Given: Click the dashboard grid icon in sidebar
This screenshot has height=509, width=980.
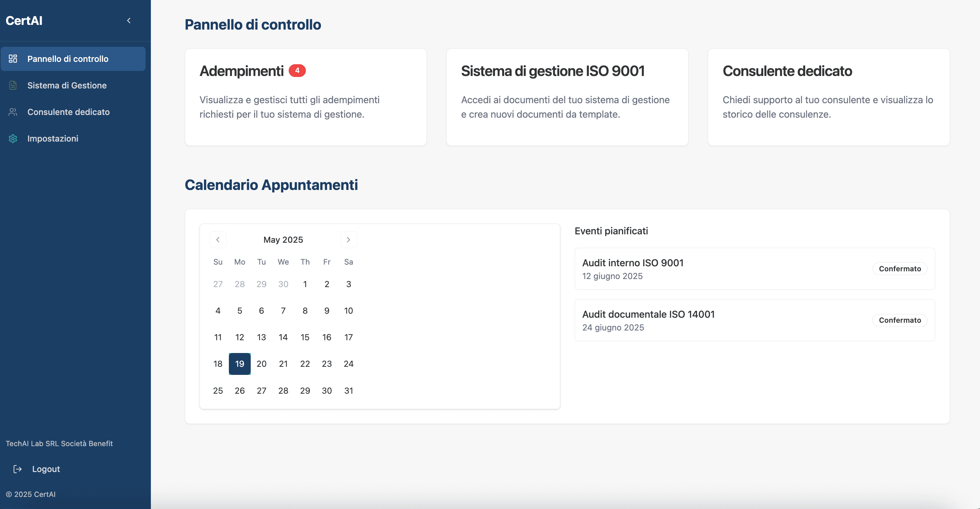Looking at the screenshot, I should (x=13, y=58).
